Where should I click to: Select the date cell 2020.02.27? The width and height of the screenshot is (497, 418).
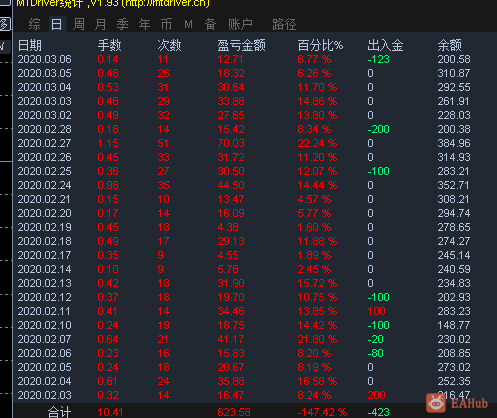[x=44, y=143]
